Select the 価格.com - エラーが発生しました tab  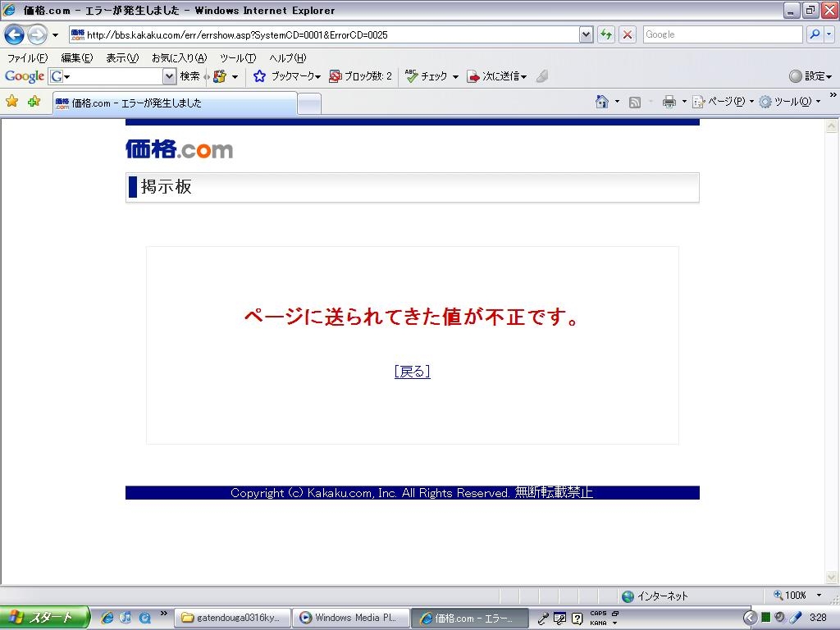click(175, 103)
